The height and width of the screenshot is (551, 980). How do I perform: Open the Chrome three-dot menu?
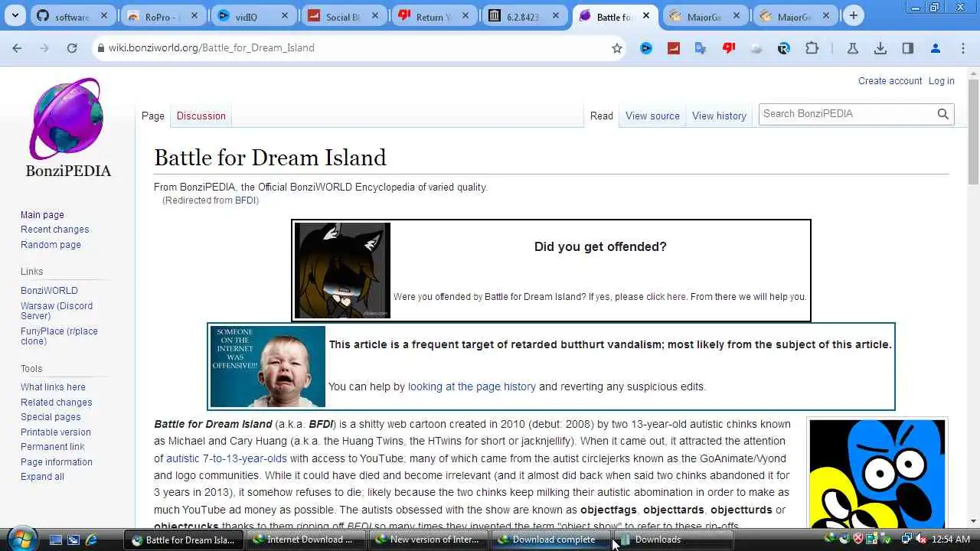pyautogui.click(x=963, y=47)
